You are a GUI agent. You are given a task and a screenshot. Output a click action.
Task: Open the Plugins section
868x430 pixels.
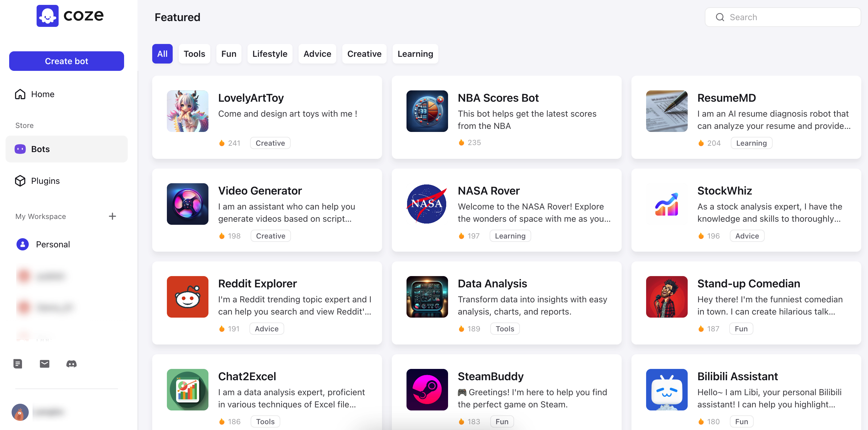pyautogui.click(x=46, y=180)
